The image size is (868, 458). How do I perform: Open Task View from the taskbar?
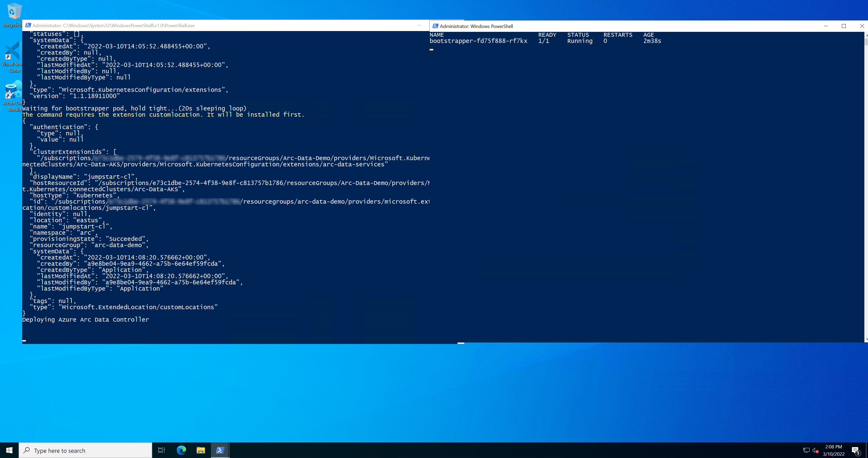(x=162, y=450)
